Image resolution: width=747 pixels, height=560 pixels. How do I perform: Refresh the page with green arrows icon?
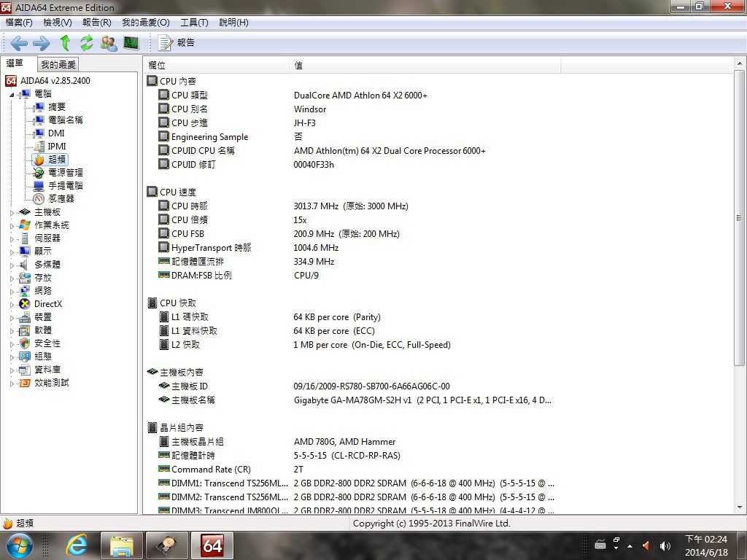[86, 43]
